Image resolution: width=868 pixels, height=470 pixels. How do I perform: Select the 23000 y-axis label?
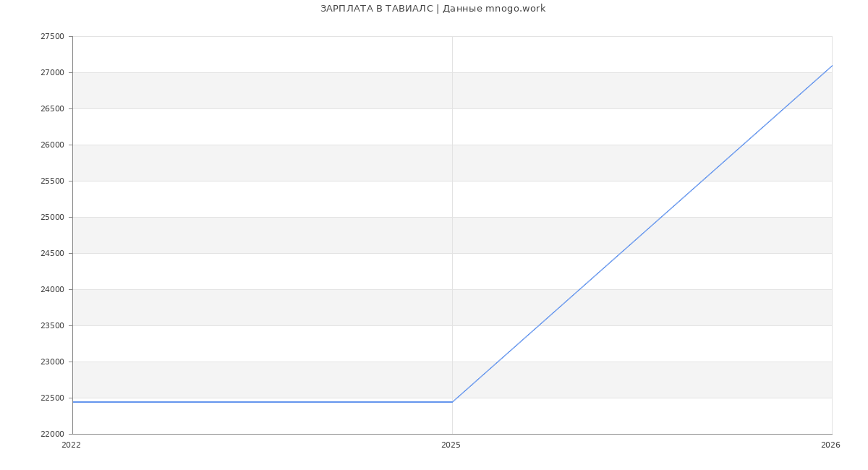52,362
